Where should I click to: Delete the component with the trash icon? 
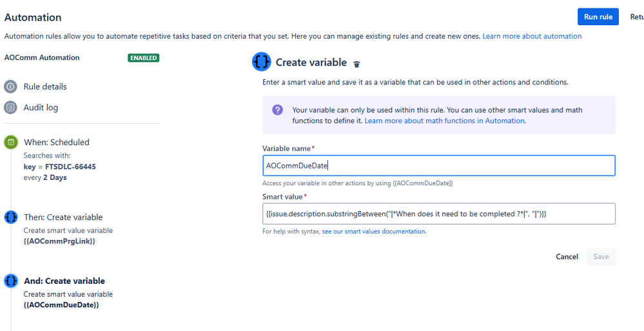[x=357, y=64]
